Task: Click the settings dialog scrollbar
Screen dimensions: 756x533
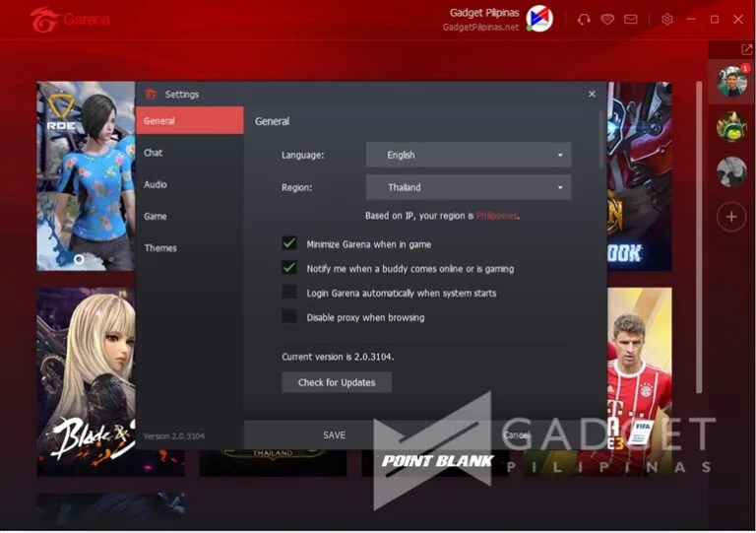Action: click(600, 140)
